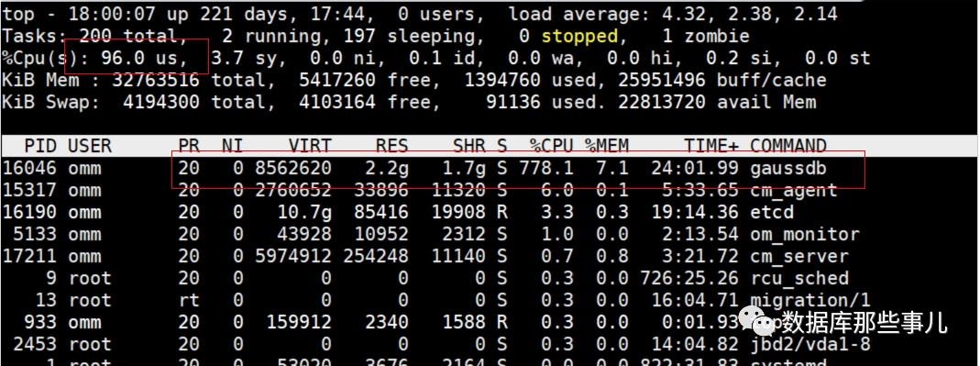
Task: Click the %MEM column header
Action: click(606, 147)
